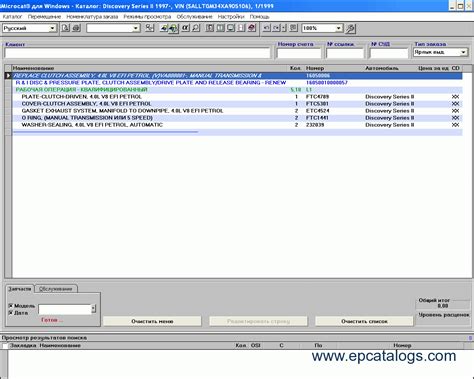Click the № СЗД input field
Screen dimensions: 474x379
pos(389,53)
